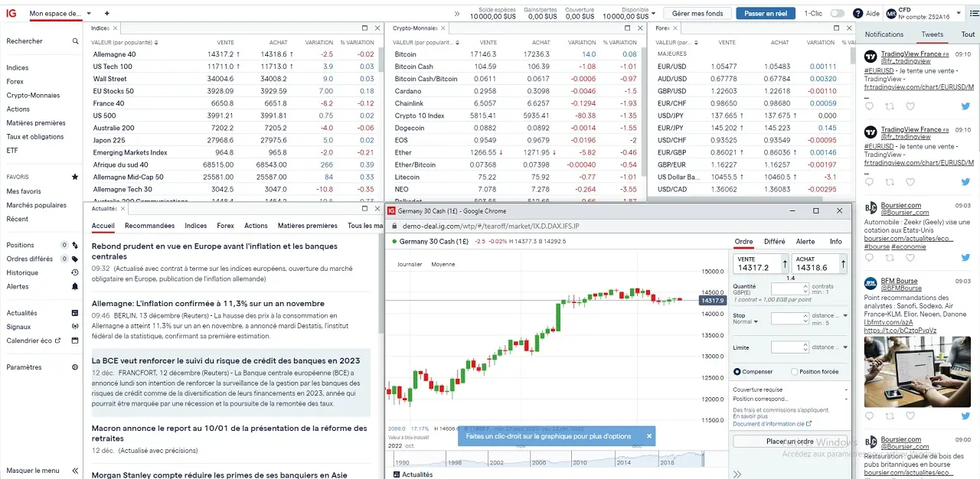980x479 pixels.
Task: Open the Mon espace de travail dropdown arrow
Action: [89, 14]
